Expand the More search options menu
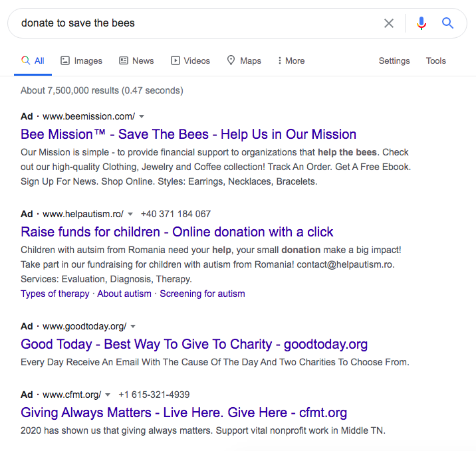The width and height of the screenshot is (476, 451). click(x=291, y=60)
